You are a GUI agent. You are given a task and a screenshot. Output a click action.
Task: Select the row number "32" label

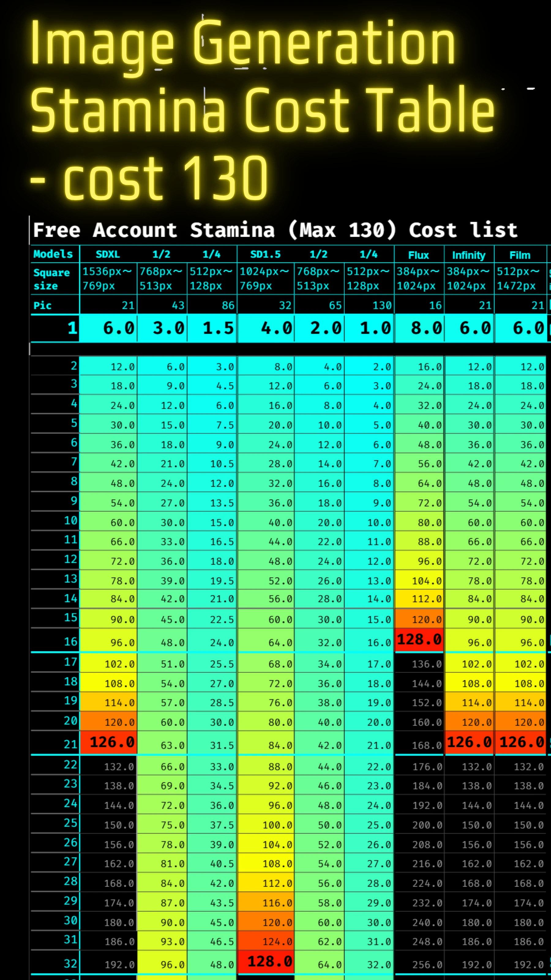coord(71,964)
